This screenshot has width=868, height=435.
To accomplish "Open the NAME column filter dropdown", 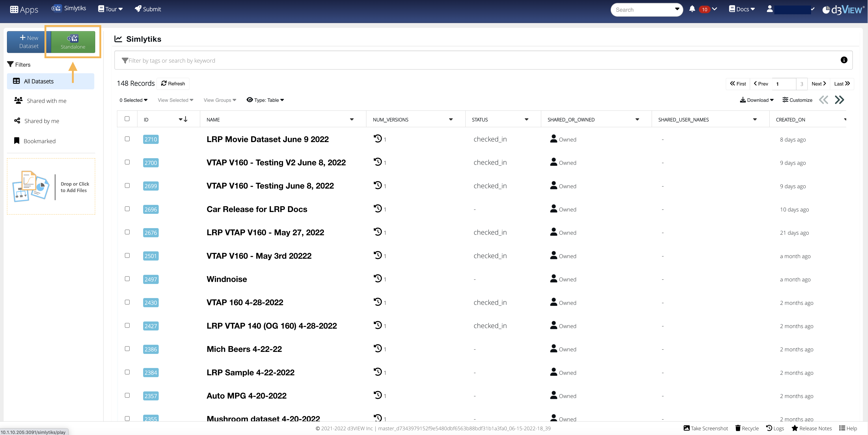I will [x=352, y=119].
